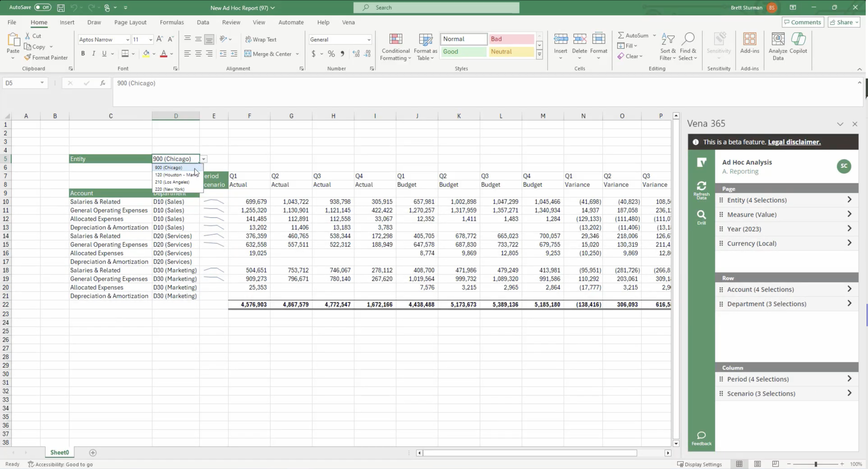Select 210 (Los Angeles) from entity list
Viewport: 868px width, 469px height.
(x=172, y=182)
